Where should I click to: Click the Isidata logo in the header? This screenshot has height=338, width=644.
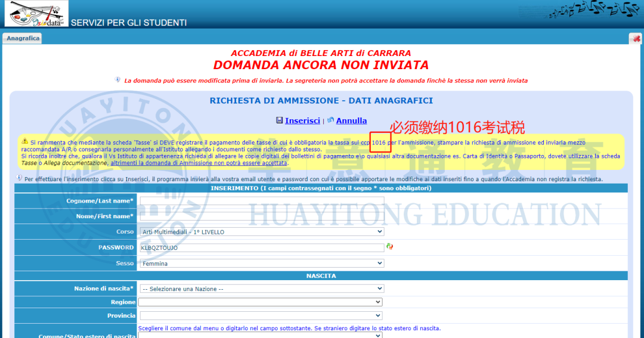tap(36, 14)
